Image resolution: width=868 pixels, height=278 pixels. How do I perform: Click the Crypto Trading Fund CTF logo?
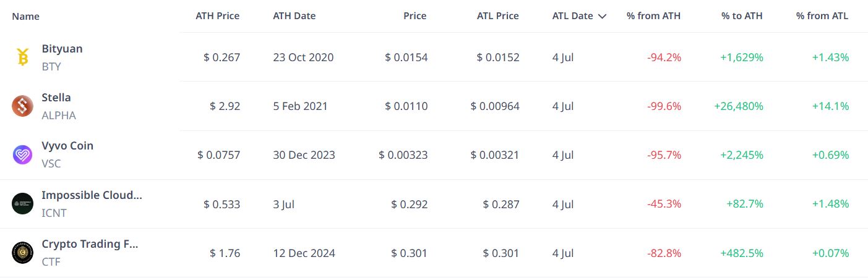click(x=22, y=253)
